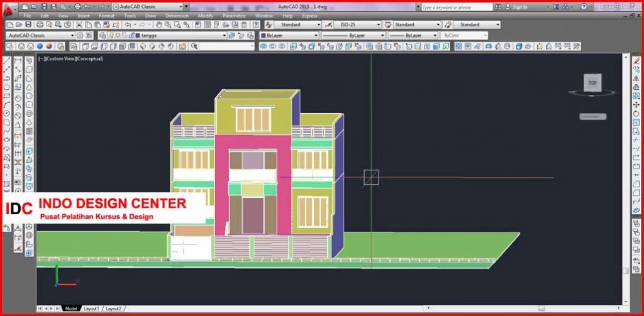Click the Custom View viewport label
Image resolution: width=644 pixels, height=316 pixels.
[61, 58]
